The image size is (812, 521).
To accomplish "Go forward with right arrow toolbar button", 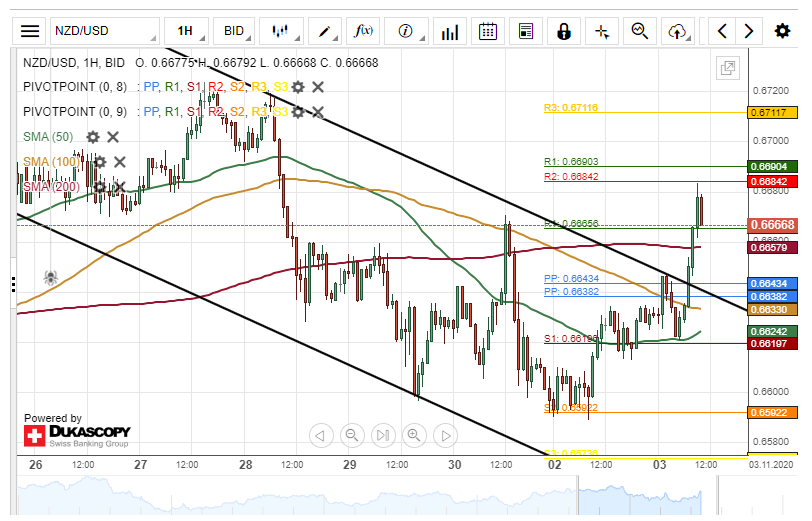I will (x=748, y=31).
